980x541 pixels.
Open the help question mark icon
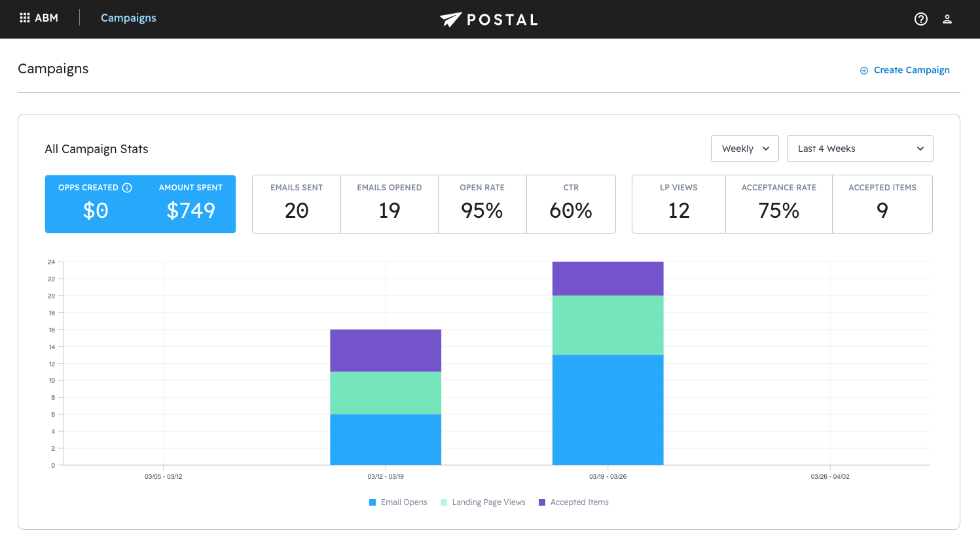(920, 19)
